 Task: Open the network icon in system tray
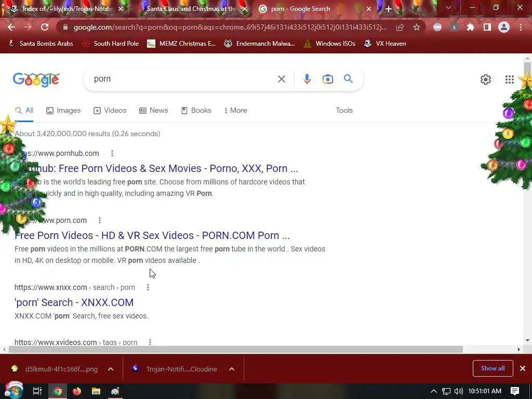click(x=446, y=391)
